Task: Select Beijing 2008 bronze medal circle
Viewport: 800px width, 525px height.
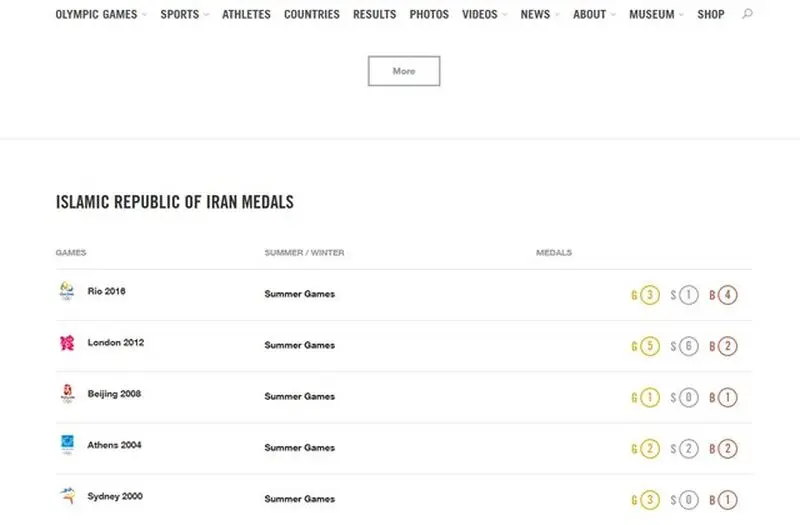Action: coord(728,397)
